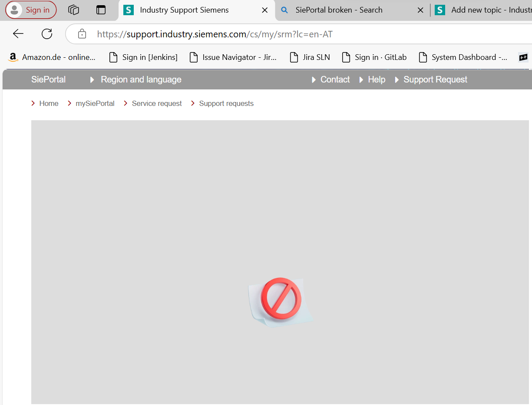Click the Issue Navigator bookmark page icon
Screen dimensions: 532x405
(194, 57)
